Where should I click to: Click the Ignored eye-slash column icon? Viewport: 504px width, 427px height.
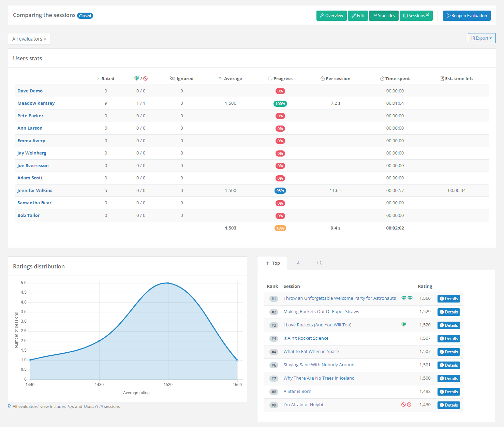tap(173, 78)
